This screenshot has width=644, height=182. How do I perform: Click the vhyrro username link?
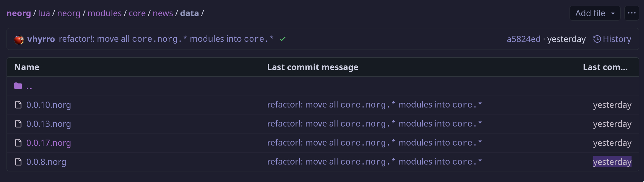point(41,39)
